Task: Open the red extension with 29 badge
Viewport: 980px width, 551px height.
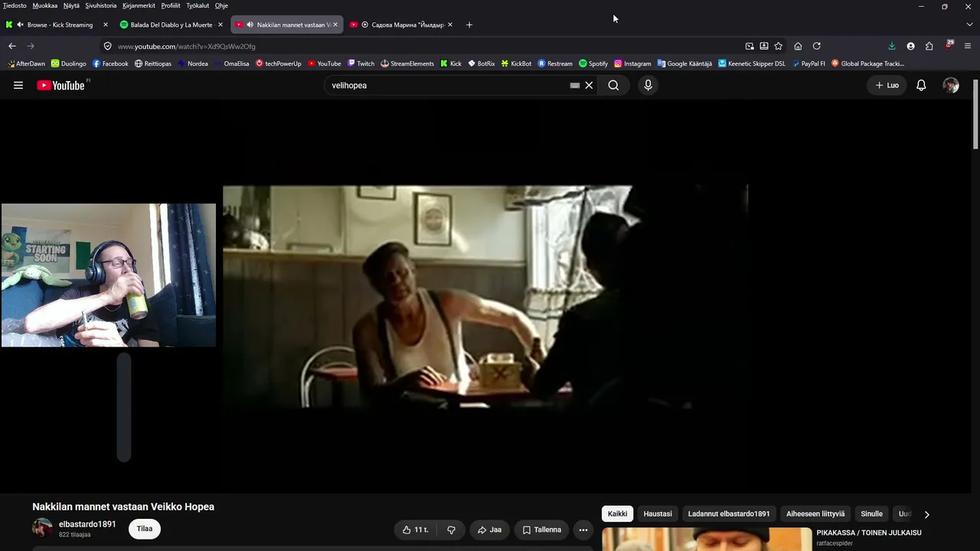Action: 949,45
